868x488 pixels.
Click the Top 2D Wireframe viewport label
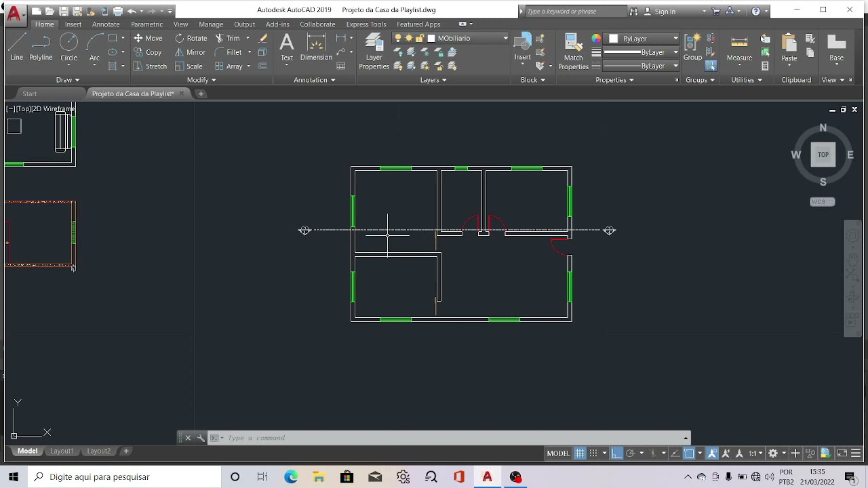point(41,108)
